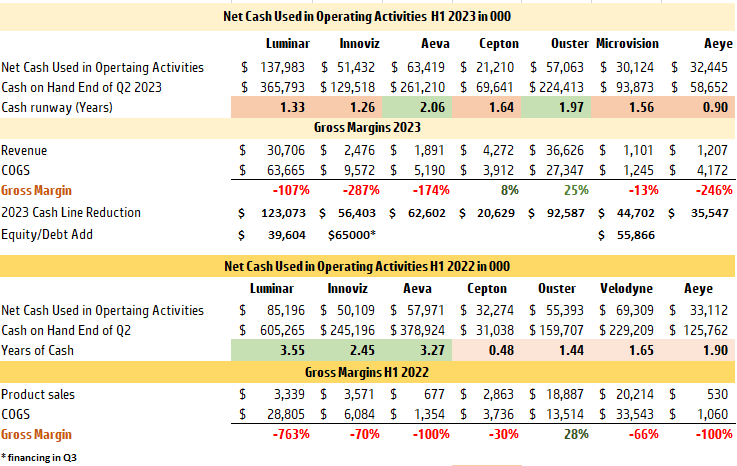
Task: Click the Luminar column header in the 2023 table
Action: click(288, 44)
